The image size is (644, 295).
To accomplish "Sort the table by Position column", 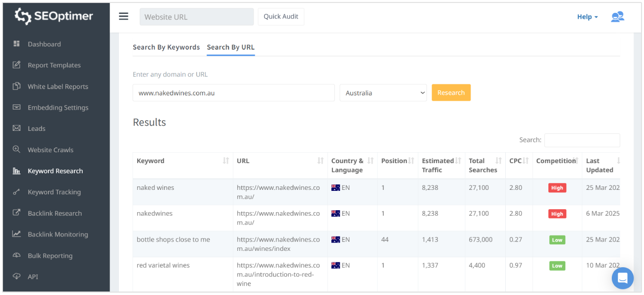I will 411,160.
